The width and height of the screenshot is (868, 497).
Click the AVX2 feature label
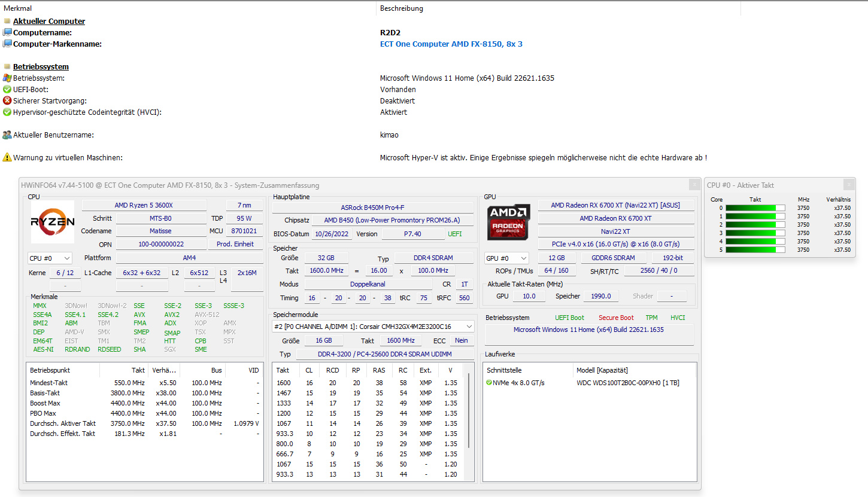pyautogui.click(x=172, y=315)
